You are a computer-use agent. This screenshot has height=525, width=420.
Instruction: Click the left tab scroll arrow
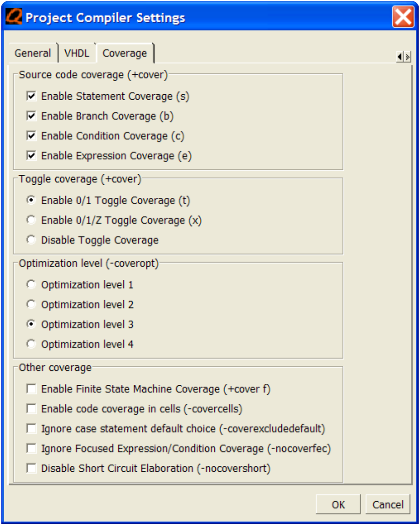(400, 57)
